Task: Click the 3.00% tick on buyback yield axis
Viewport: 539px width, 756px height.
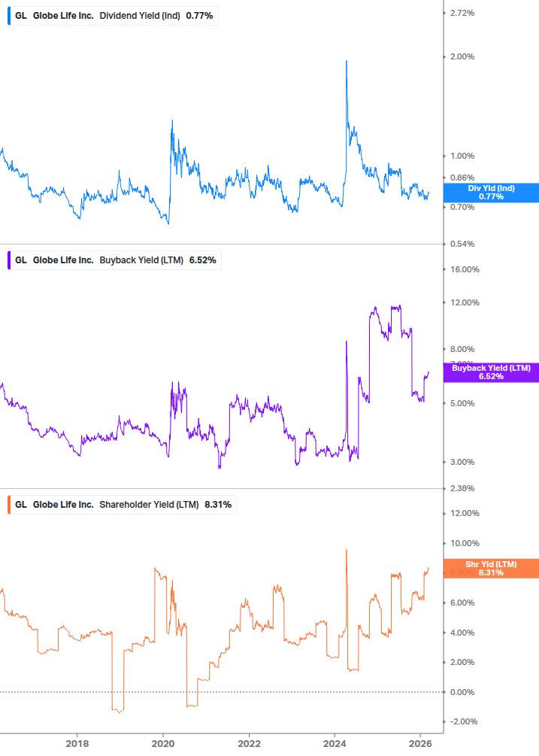Action: (462, 463)
